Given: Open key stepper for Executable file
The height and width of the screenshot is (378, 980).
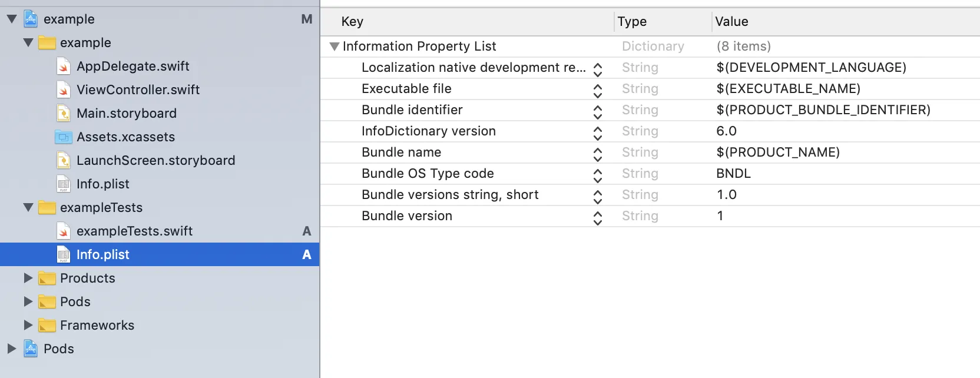Looking at the screenshot, I should (598, 89).
